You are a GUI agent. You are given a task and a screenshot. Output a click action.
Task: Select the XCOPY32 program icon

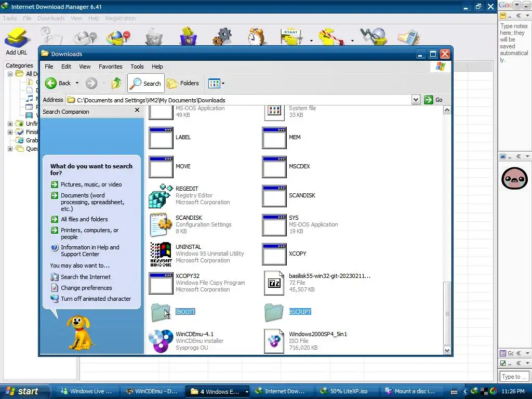(x=161, y=283)
